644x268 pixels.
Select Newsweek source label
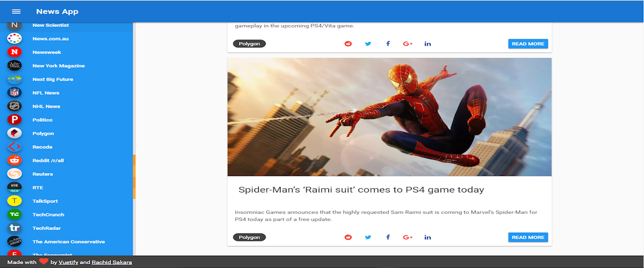pyautogui.click(x=47, y=52)
